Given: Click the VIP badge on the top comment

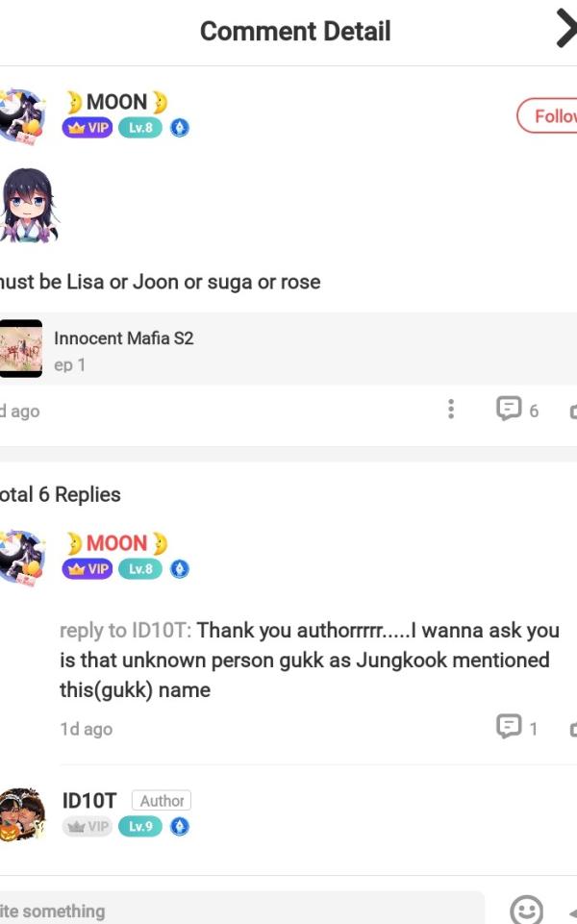Looking at the screenshot, I should [x=88, y=128].
